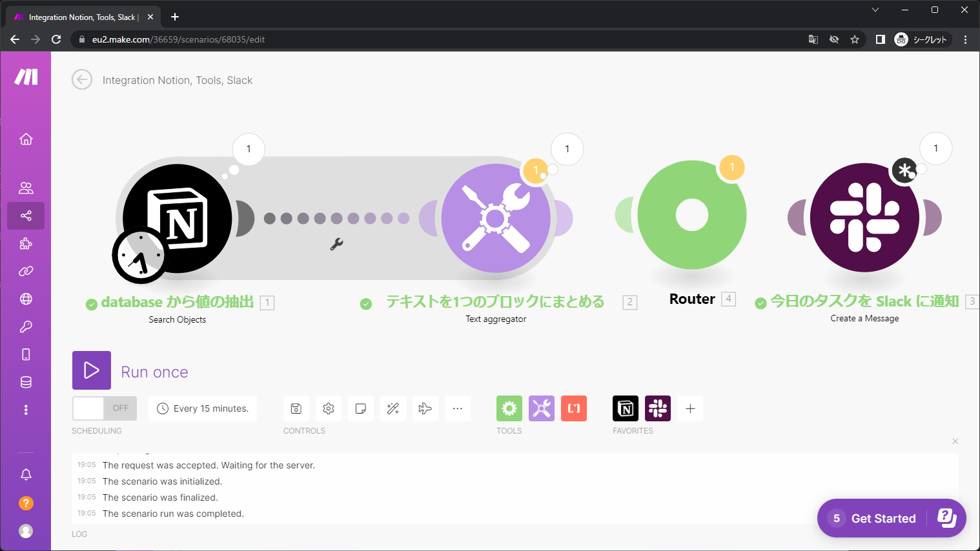Open the Team section in the sidebar
This screenshot has width=980, height=551.
click(x=26, y=188)
